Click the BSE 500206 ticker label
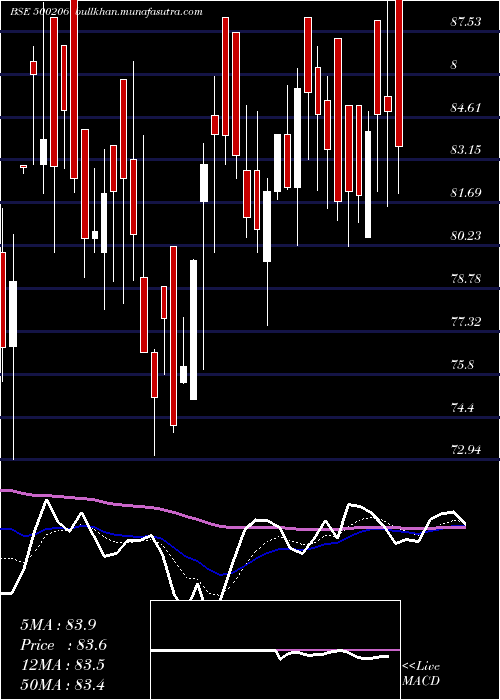Screen dimensions: 500x700 click(39, 12)
